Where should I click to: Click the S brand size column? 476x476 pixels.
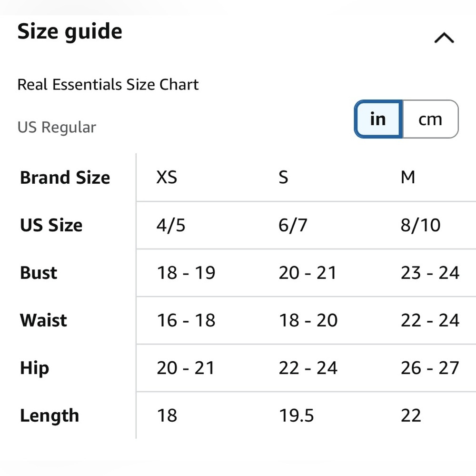[283, 178]
